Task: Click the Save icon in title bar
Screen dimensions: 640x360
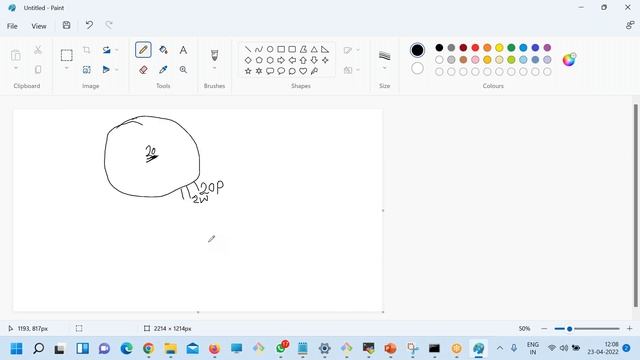Action: [x=67, y=25]
